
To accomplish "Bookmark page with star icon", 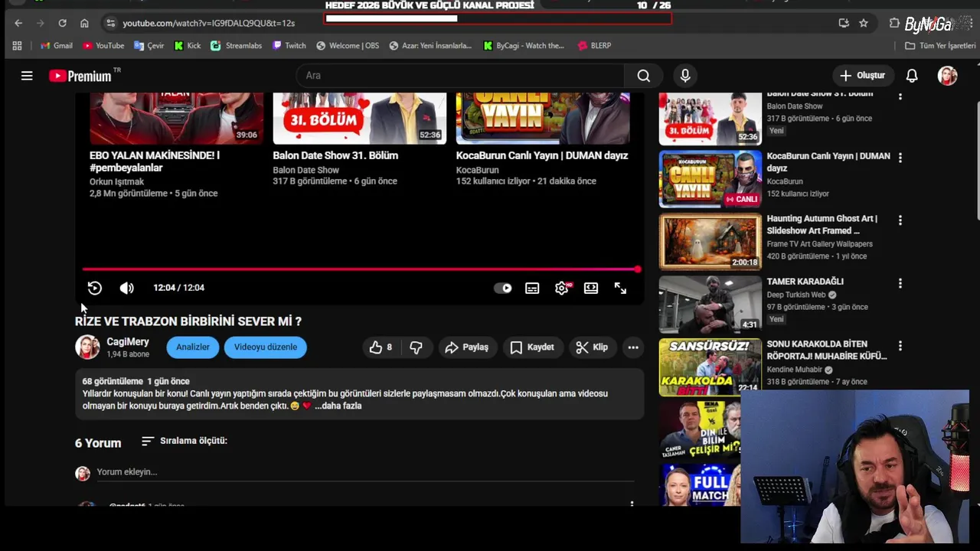I will (864, 23).
